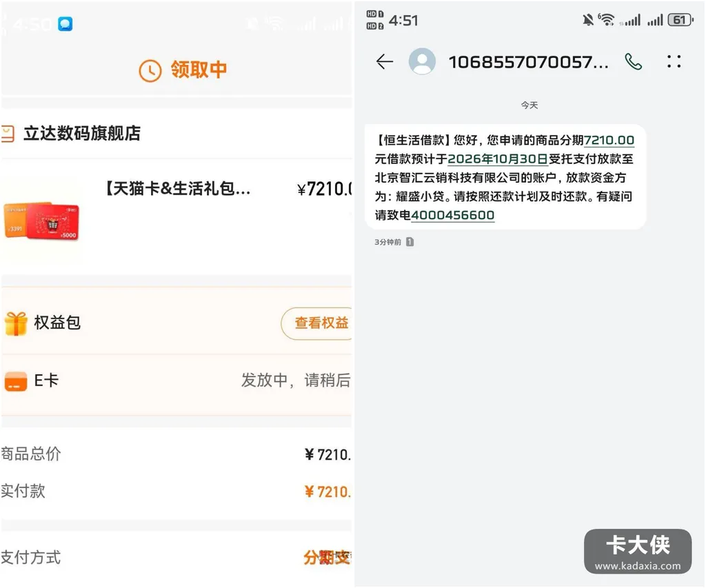706x588 pixels.
Task: Tap the orange 分期支付 payment method value
Action: [327, 558]
